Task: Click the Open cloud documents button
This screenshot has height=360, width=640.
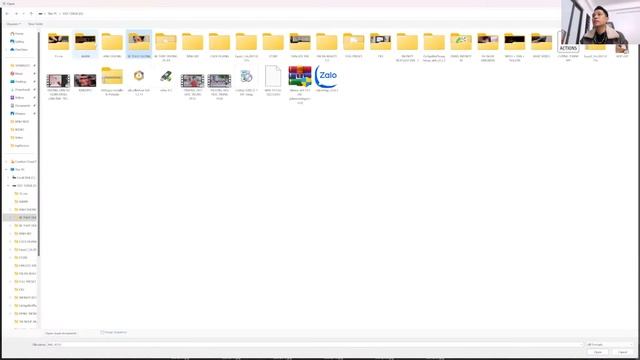Action: [x=61, y=333]
